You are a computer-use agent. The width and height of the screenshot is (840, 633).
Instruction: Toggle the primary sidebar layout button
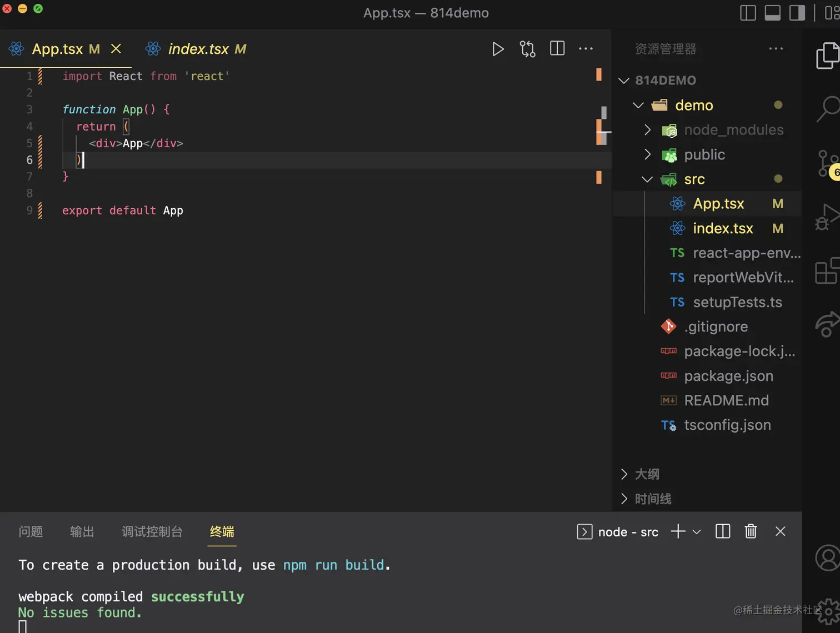pos(748,13)
